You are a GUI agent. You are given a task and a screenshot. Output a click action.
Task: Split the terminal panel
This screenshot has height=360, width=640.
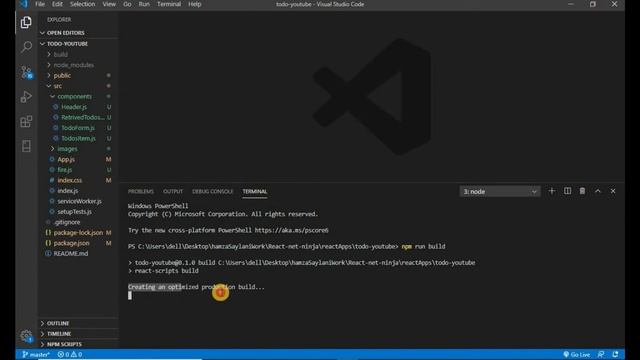pyautogui.click(x=567, y=191)
